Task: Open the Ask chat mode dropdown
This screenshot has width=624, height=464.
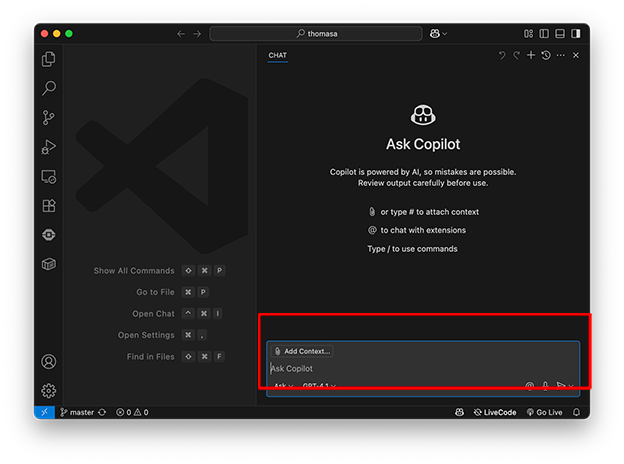Action: 284,386
